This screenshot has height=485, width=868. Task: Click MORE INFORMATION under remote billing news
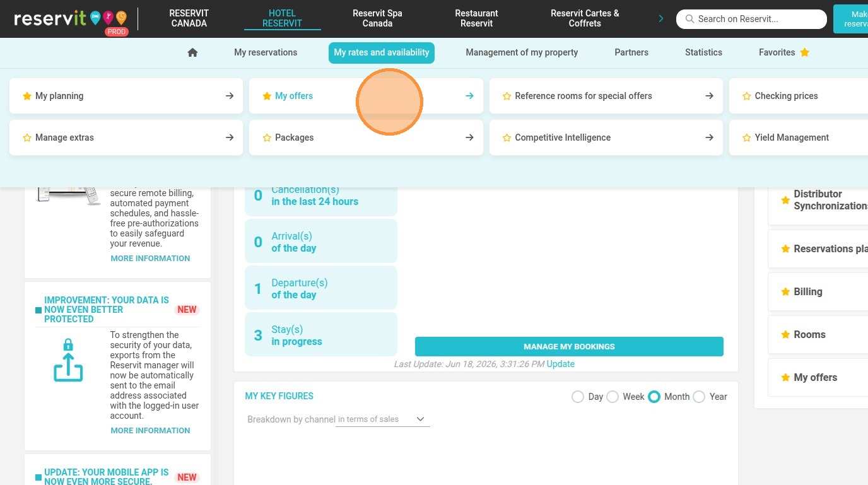[150, 259]
